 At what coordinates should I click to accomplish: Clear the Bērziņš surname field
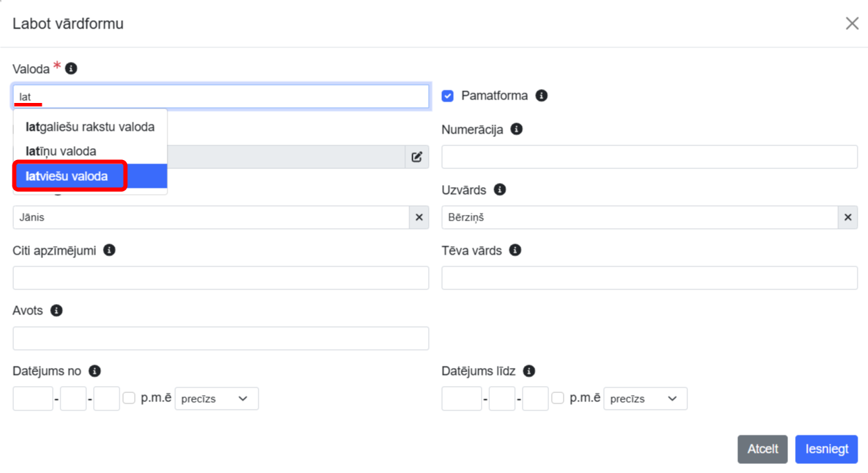tap(847, 218)
